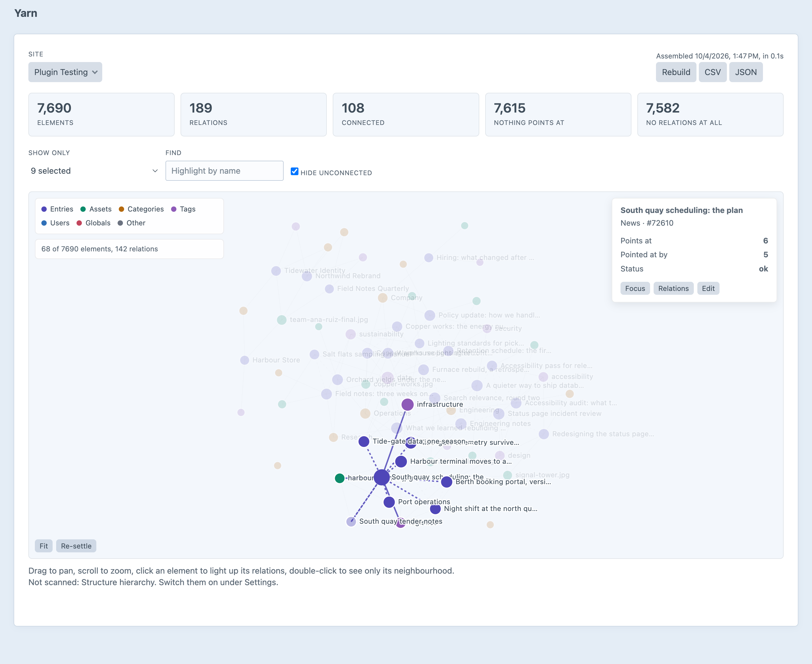Viewport: 812px width, 664px height.
Task: Select the faded Tidewater Identity node
Action: point(276,271)
